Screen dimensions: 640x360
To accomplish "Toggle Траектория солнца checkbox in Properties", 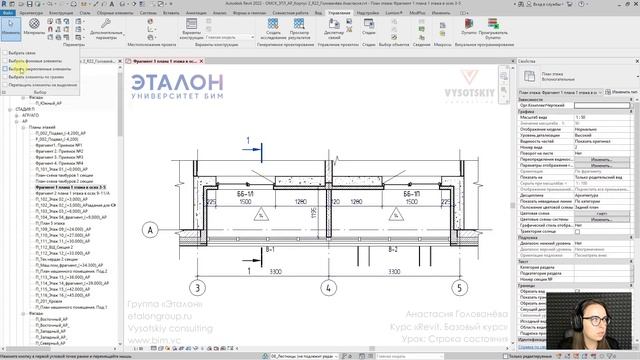I will tap(577, 231).
